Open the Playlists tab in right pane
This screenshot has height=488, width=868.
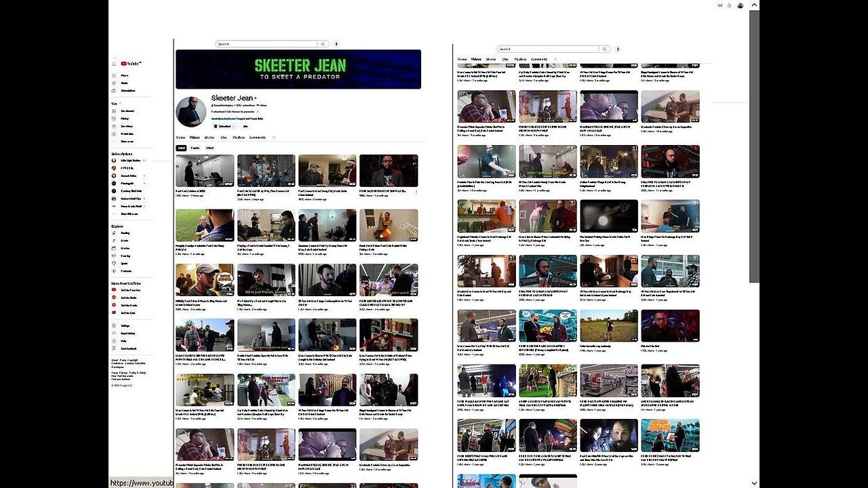520,60
